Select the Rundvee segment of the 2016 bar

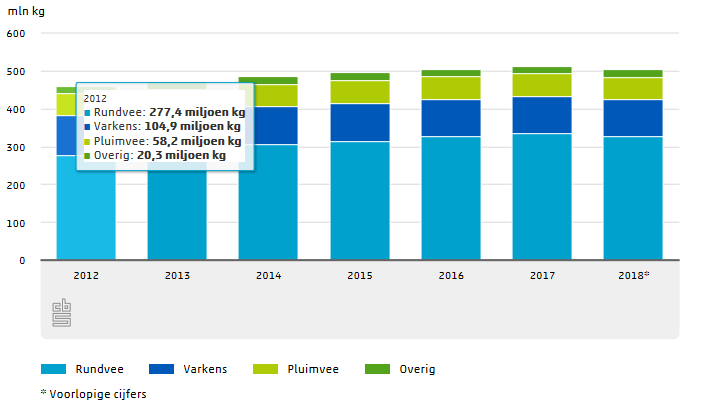(450, 198)
